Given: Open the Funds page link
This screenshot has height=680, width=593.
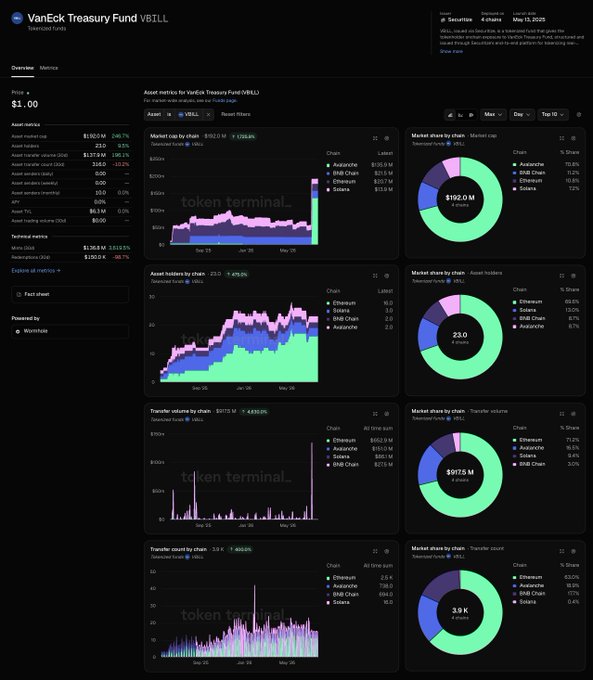Looking at the screenshot, I should pyautogui.click(x=224, y=101).
